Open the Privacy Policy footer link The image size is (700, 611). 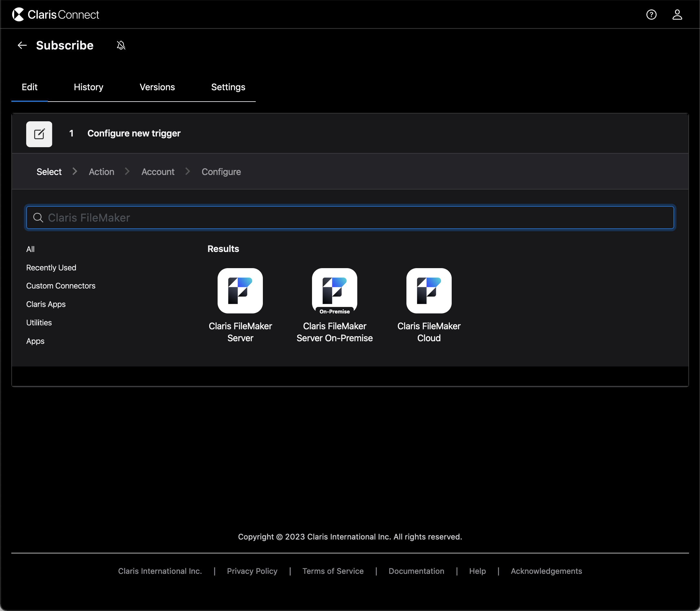coord(252,571)
